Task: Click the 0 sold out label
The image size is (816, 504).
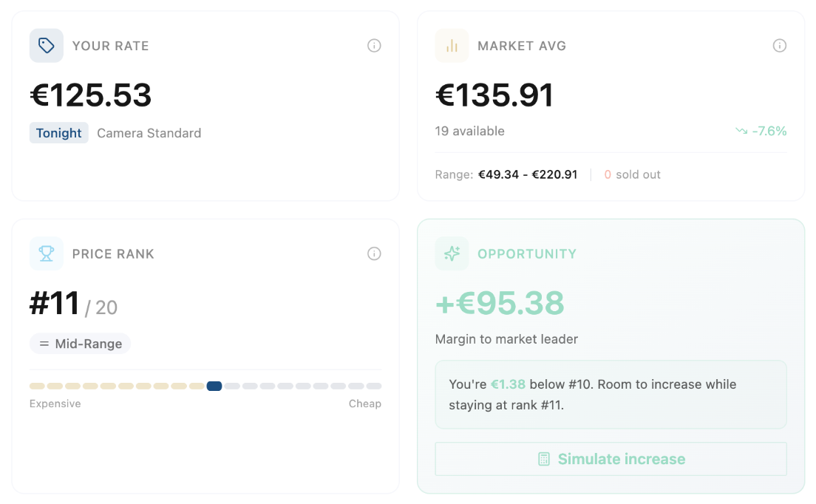Action: (x=632, y=175)
